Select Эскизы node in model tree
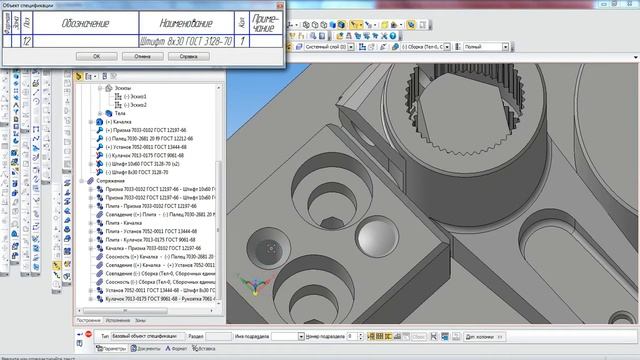The height and width of the screenshot is (360, 640). pyautogui.click(x=122, y=88)
